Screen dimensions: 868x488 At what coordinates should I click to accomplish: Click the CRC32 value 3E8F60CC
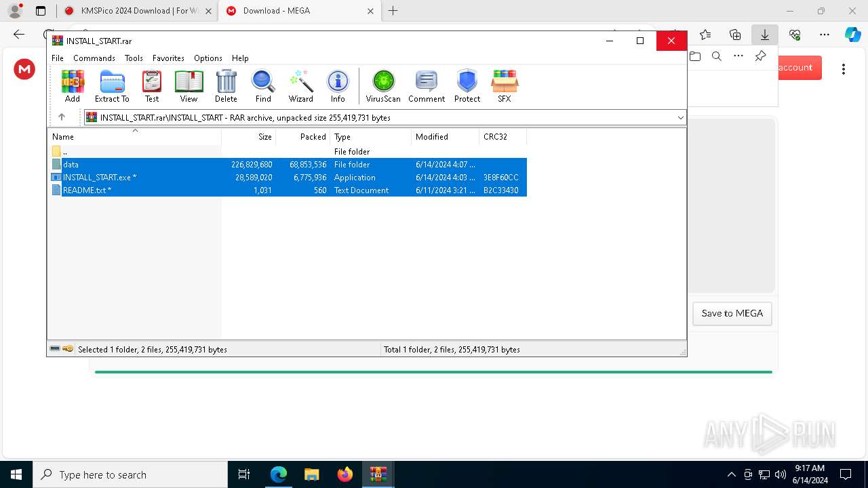pyautogui.click(x=501, y=178)
